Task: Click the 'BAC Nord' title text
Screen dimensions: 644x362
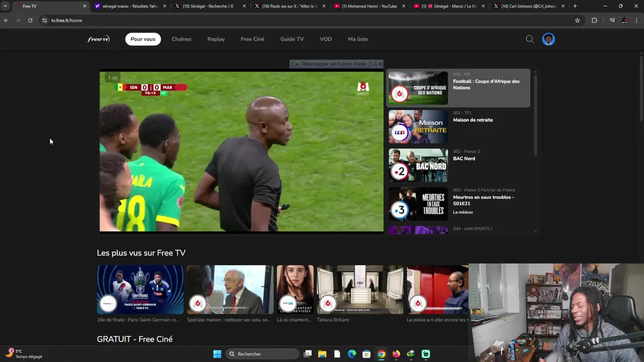Action: tap(464, 159)
